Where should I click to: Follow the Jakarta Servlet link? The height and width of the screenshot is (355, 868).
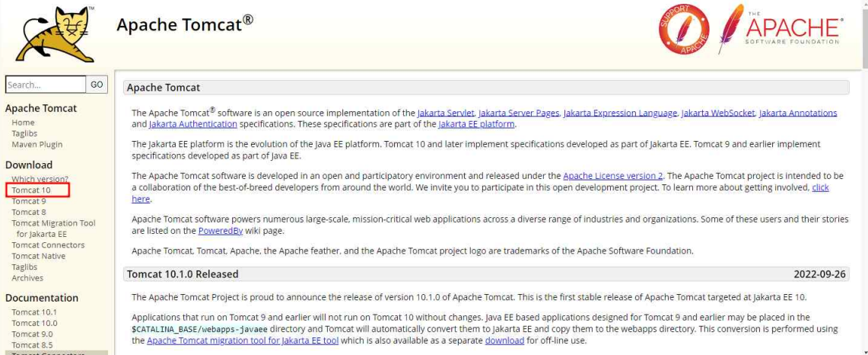click(x=446, y=114)
